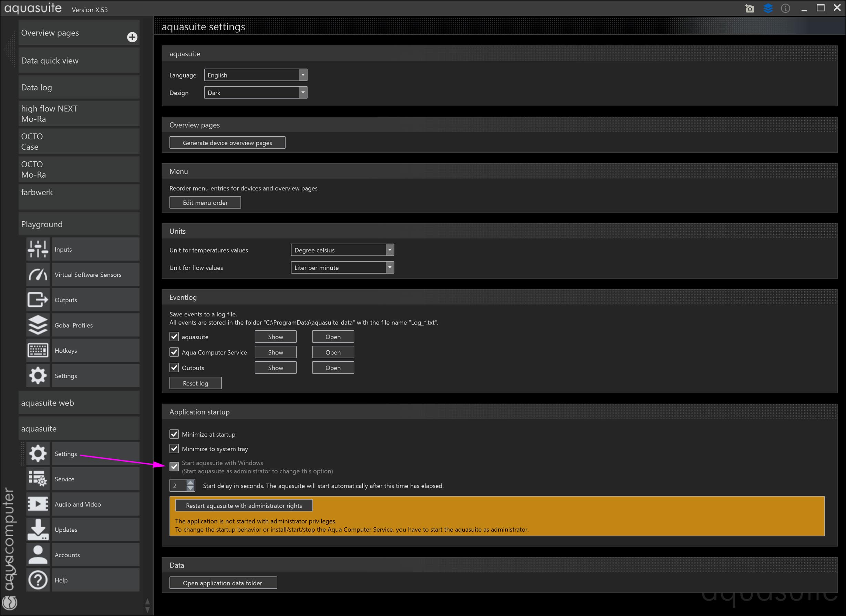This screenshot has height=616, width=846.
Task: Open Global Profiles layers icon in sidebar
Action: tap(38, 325)
